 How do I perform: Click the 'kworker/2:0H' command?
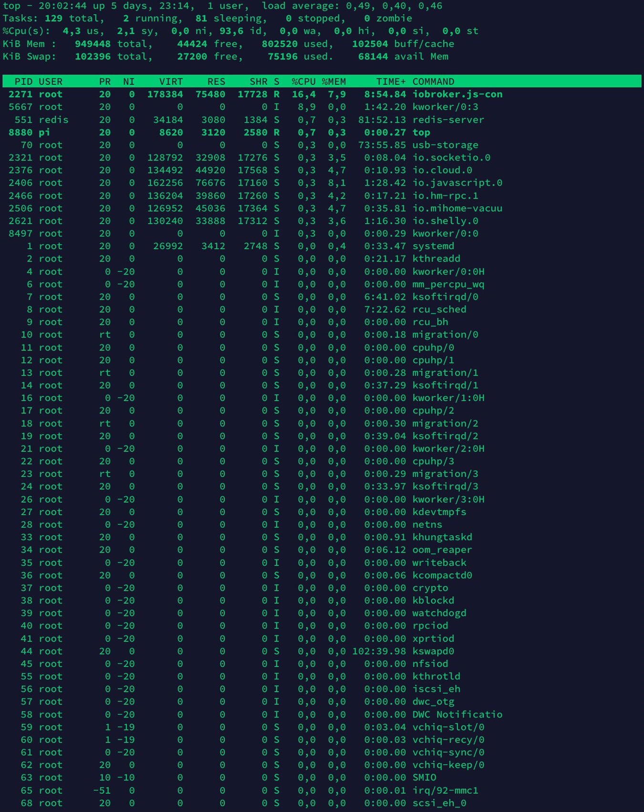[448, 448]
